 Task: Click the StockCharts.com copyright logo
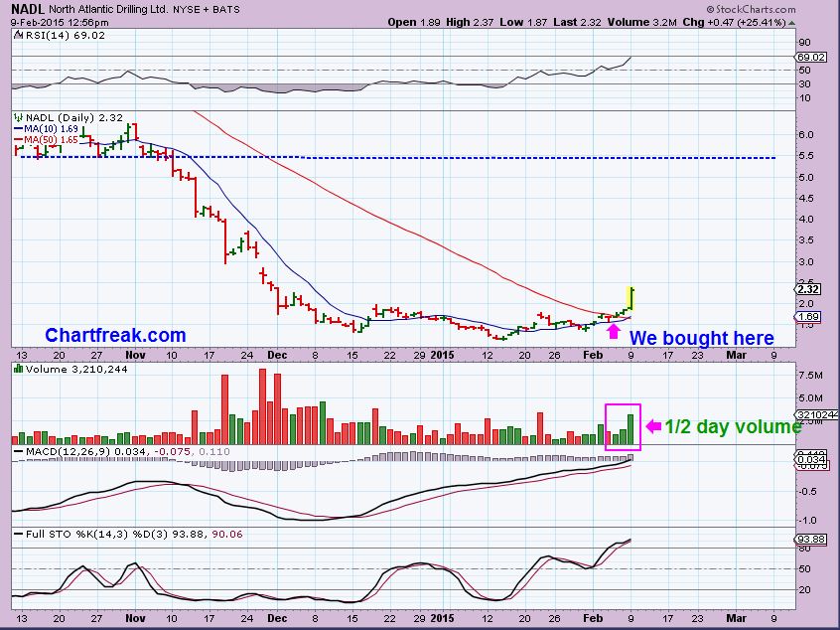coord(751,9)
